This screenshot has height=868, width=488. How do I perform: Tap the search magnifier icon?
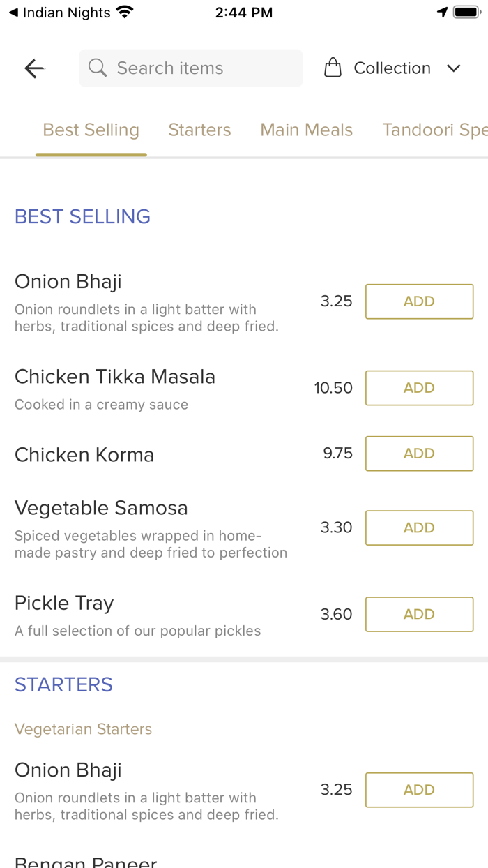(98, 68)
